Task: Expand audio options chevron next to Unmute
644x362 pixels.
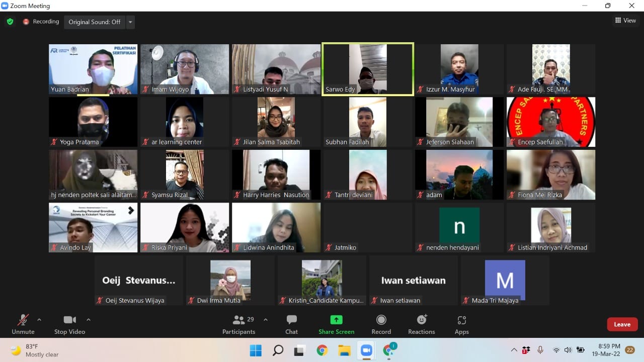Action: [39, 320]
